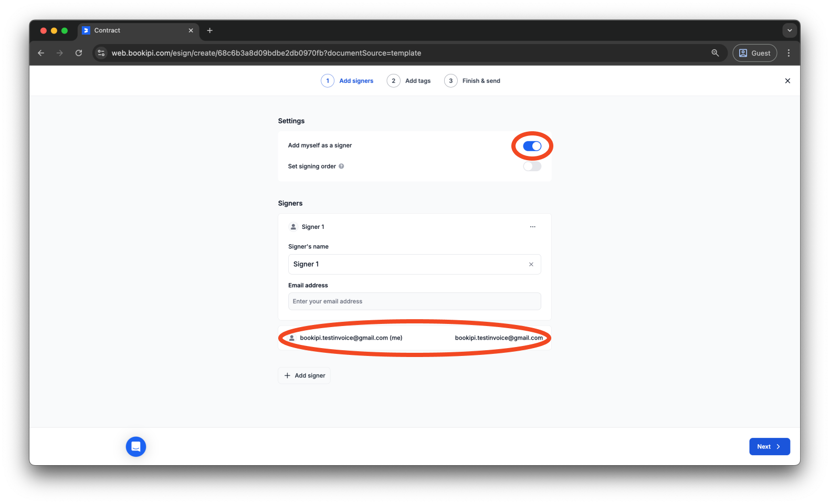This screenshot has height=504, width=830.
Task: Click the Bookipi favicon on the Contract tab
Action: click(x=86, y=30)
